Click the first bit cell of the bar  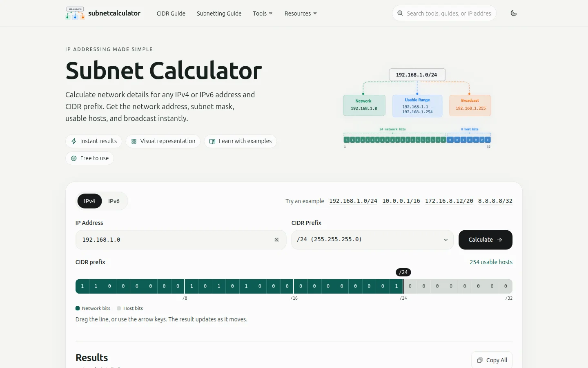82,286
